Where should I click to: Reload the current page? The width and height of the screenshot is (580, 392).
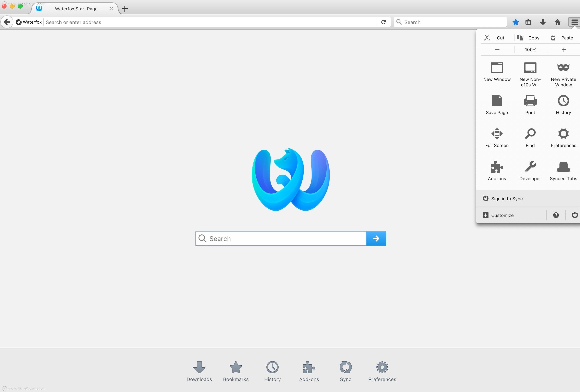pyautogui.click(x=384, y=22)
